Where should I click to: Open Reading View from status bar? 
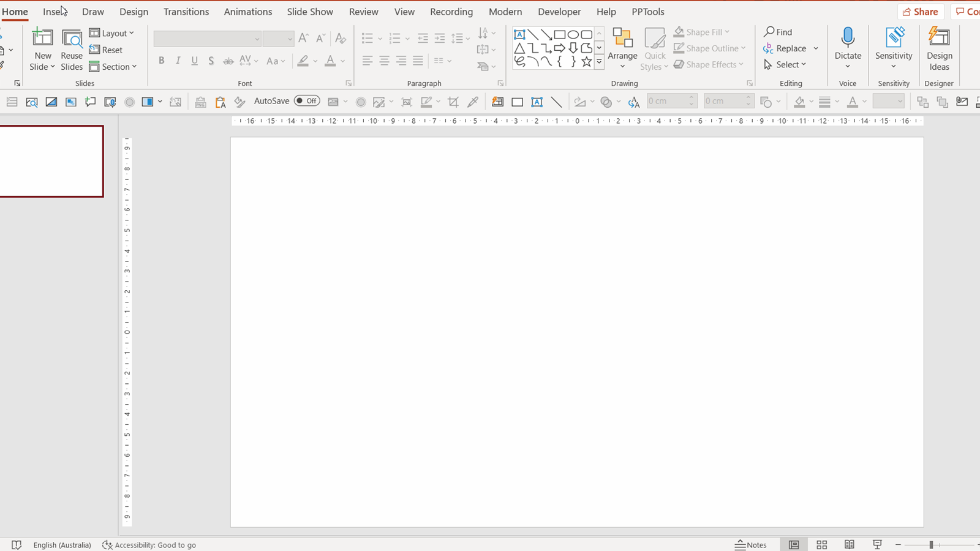pyautogui.click(x=850, y=544)
